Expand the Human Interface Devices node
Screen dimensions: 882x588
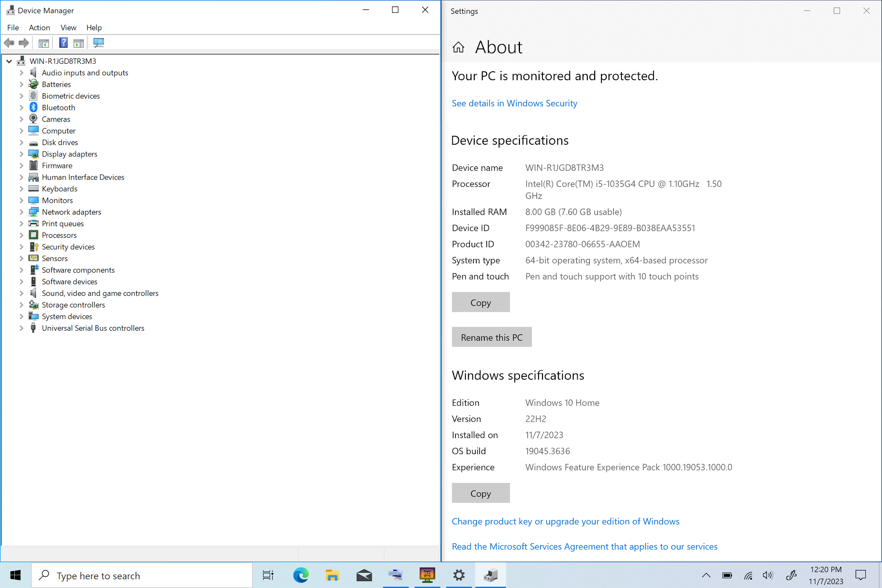click(x=21, y=177)
